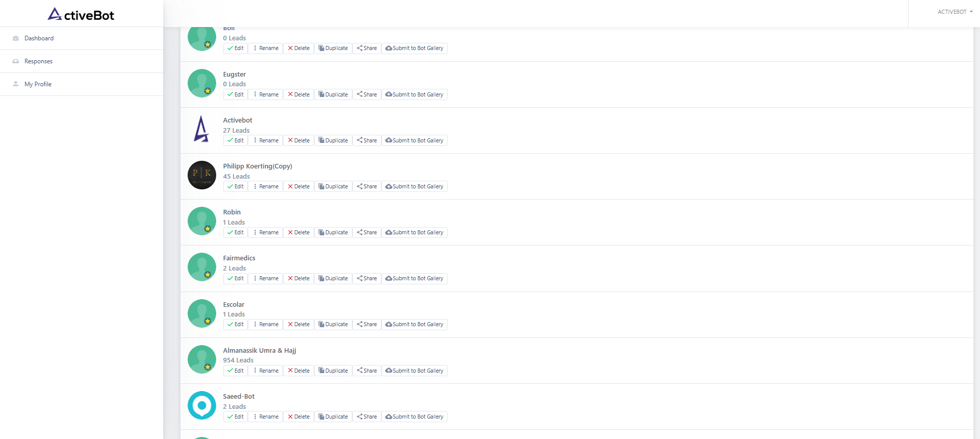Click the Almanassik Umra & Hajj avatar
The height and width of the screenshot is (439, 980).
coord(202,359)
